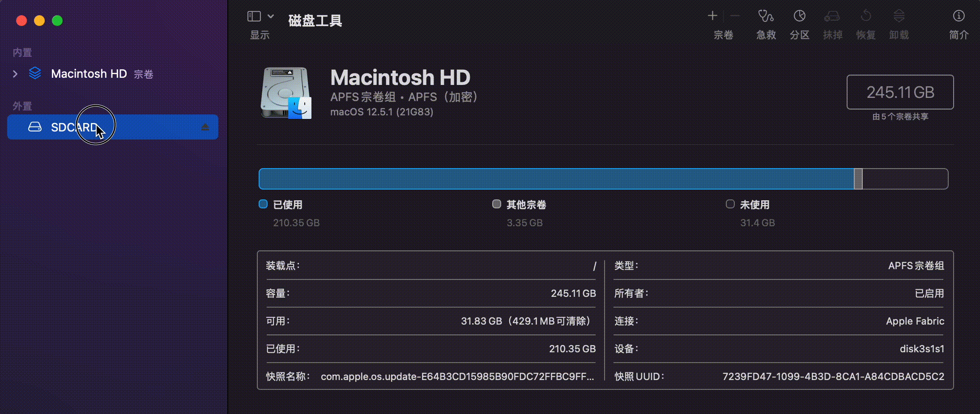Viewport: 980px width, 414px height.
Task: Add a volume with the plus icon
Action: tap(712, 16)
